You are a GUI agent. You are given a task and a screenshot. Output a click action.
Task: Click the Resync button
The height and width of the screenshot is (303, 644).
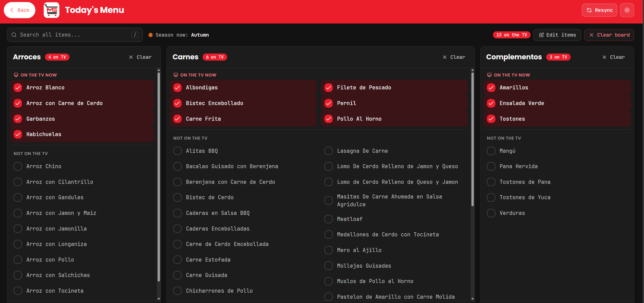(599, 10)
